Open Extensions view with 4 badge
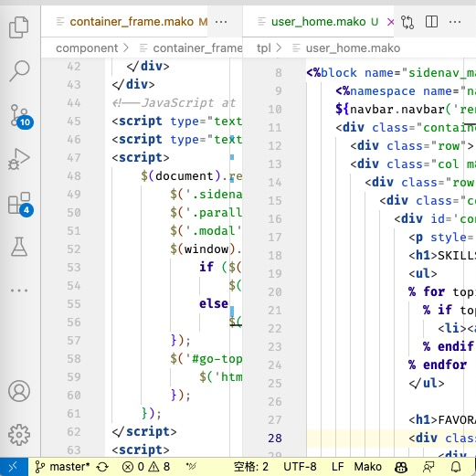This screenshot has width=476, height=476. (x=20, y=204)
